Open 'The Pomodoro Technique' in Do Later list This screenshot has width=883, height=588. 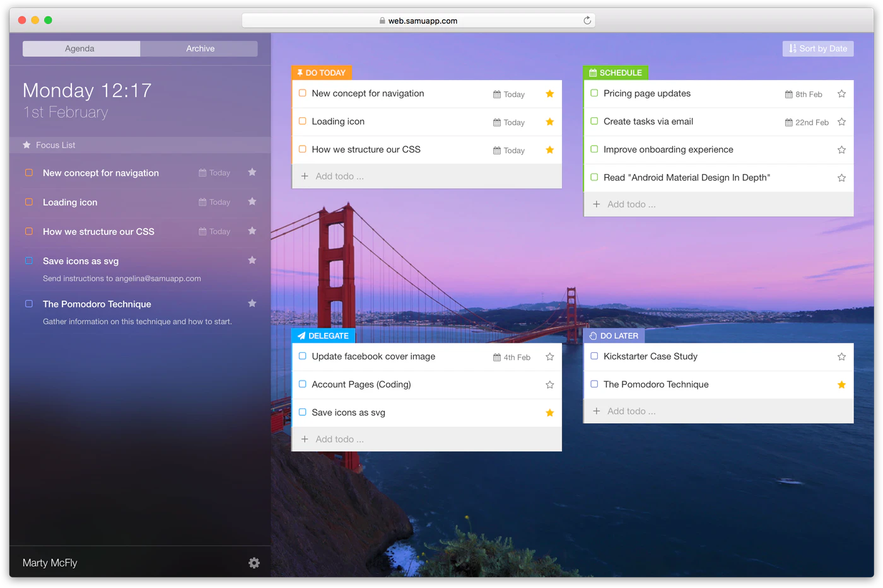656,384
